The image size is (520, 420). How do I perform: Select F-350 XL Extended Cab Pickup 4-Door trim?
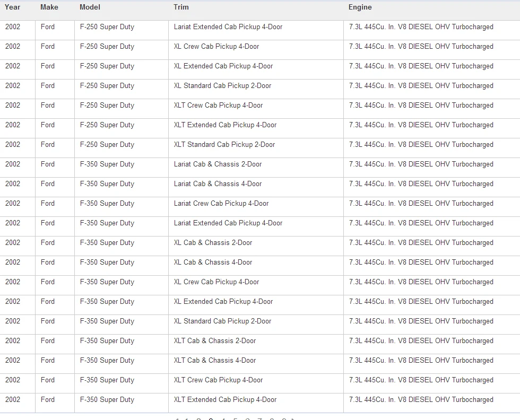pos(223,301)
